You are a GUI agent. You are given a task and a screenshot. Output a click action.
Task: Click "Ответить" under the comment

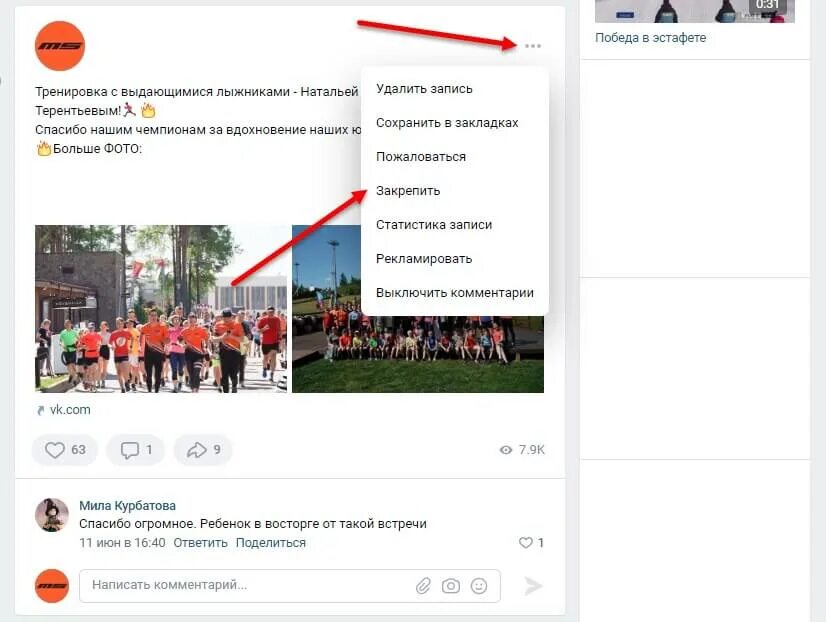(200, 542)
